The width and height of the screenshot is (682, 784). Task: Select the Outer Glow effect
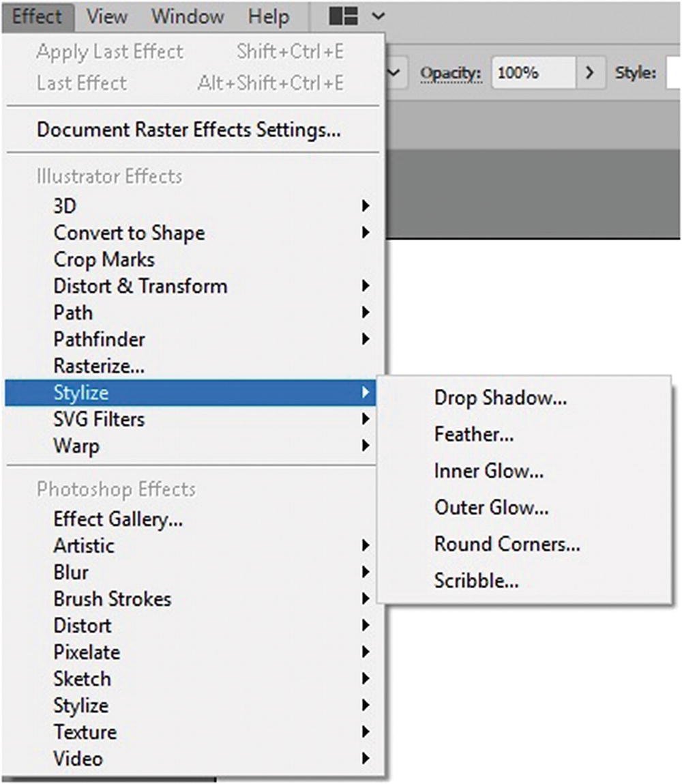point(491,508)
